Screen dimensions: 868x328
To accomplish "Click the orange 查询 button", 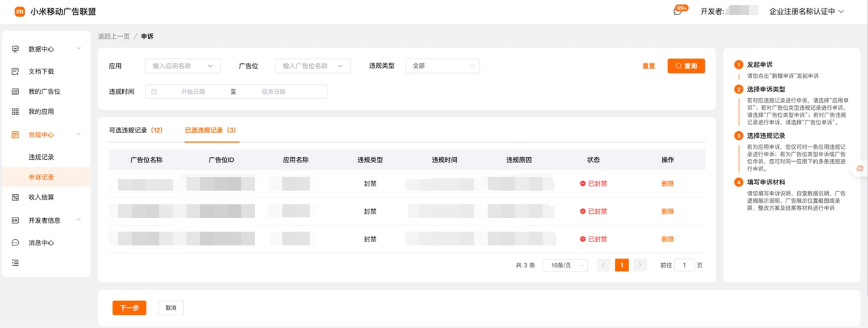I will 686,66.
